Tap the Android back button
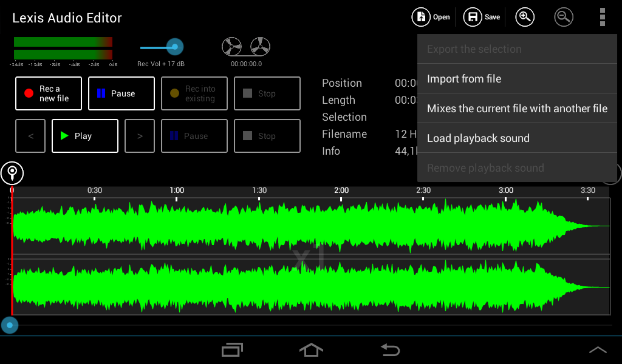 pyautogui.click(x=390, y=349)
